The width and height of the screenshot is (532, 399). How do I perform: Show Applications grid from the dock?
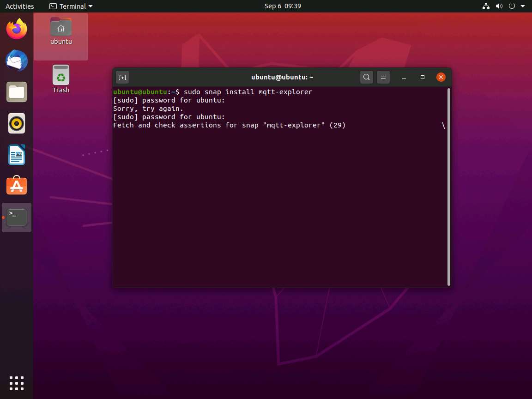click(x=17, y=383)
